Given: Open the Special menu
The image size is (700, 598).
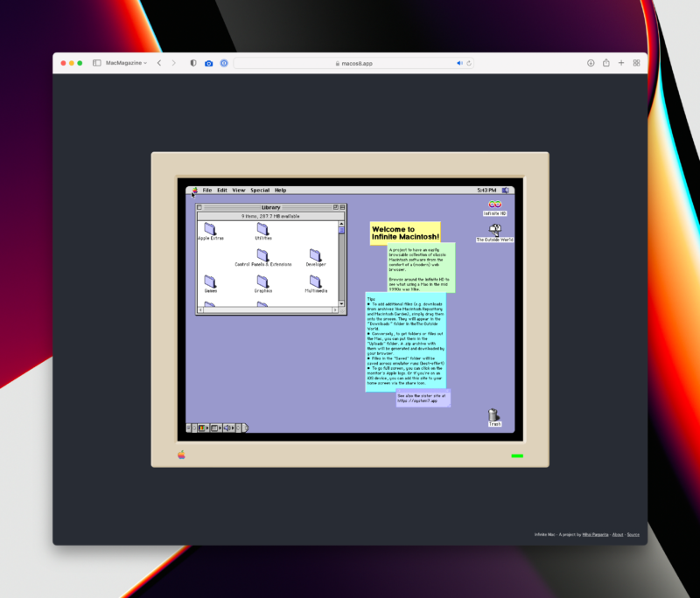Looking at the screenshot, I should click(x=259, y=190).
